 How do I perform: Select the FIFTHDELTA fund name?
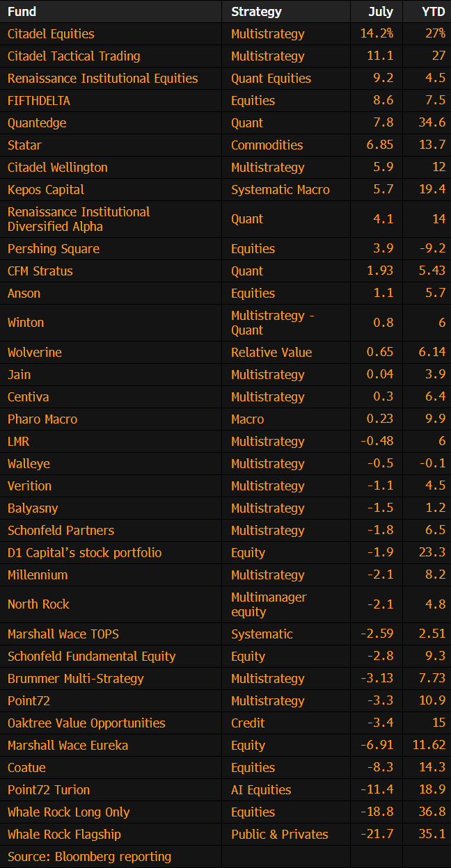point(39,101)
